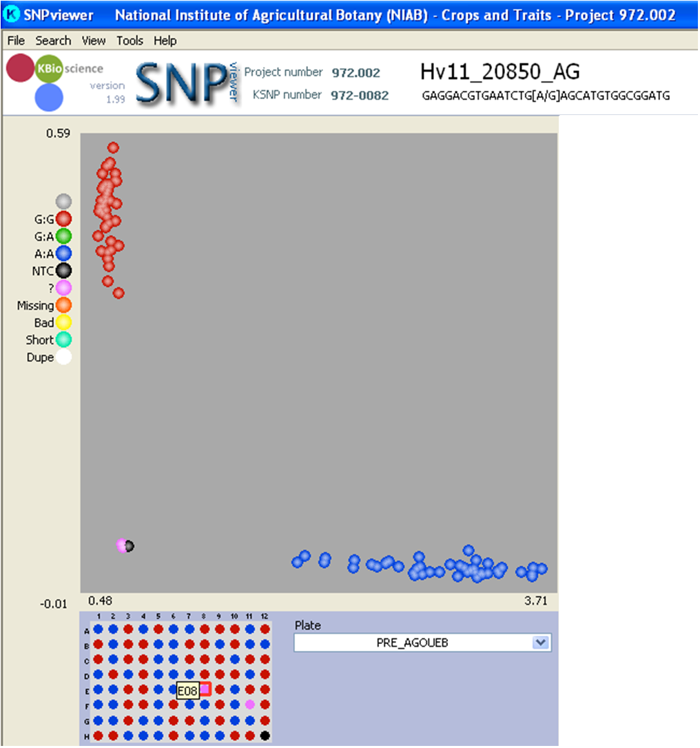Image resolution: width=700 pixels, height=748 pixels.
Task: Click blue well D11 on plate map
Action: click(249, 674)
